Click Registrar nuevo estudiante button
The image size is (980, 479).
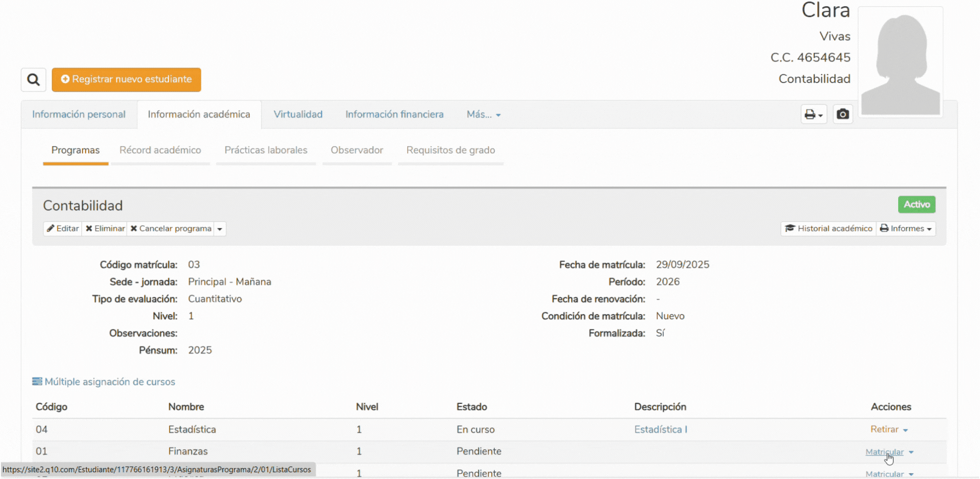point(126,80)
